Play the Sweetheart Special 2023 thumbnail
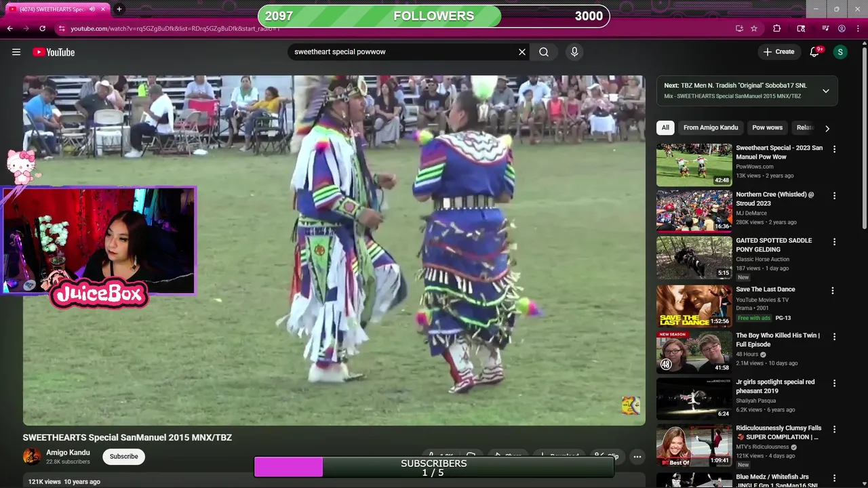 pos(694,165)
